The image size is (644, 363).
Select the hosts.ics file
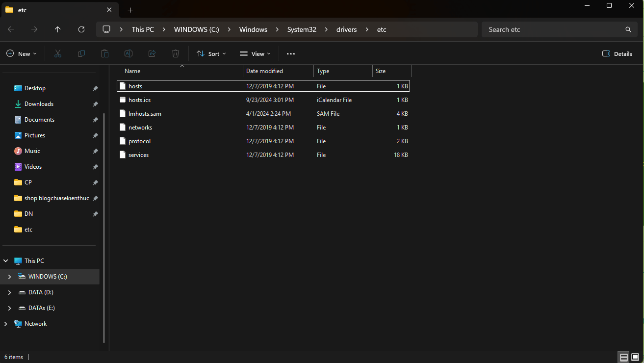tap(263, 100)
